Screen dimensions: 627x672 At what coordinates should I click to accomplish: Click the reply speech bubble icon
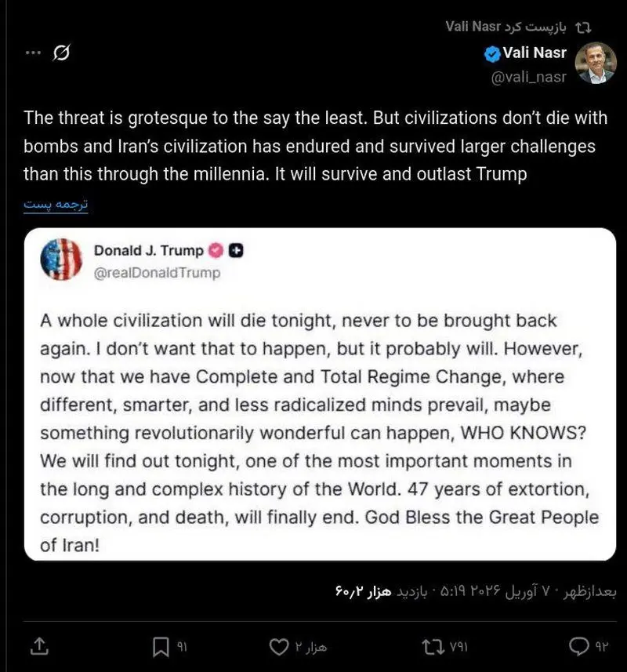578,647
